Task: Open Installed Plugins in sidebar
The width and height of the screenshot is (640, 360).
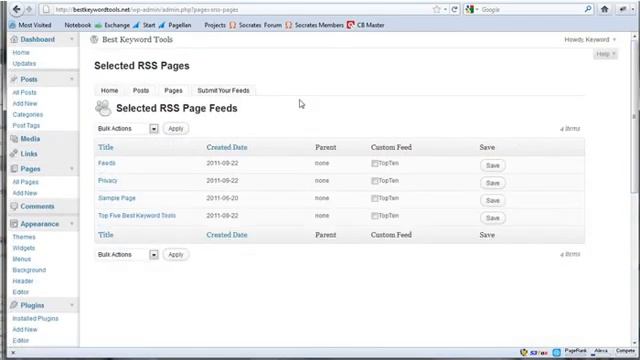Action: tap(36, 318)
